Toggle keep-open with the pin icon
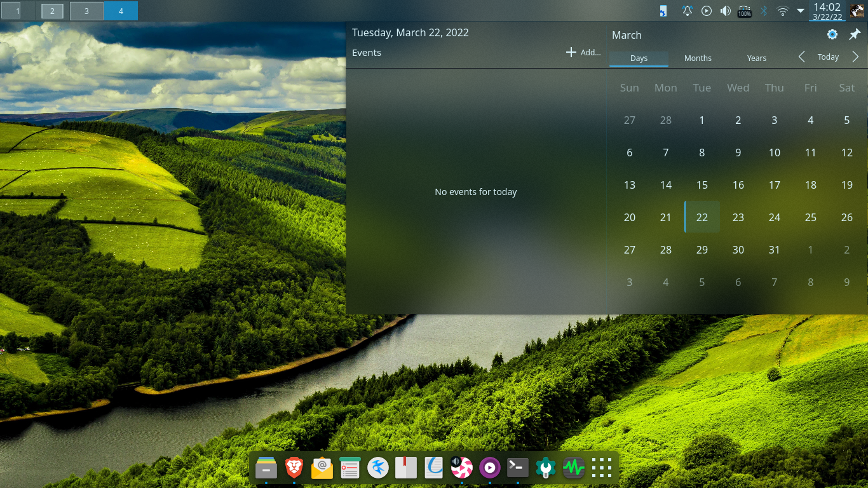This screenshot has height=488, width=868. 855,34
